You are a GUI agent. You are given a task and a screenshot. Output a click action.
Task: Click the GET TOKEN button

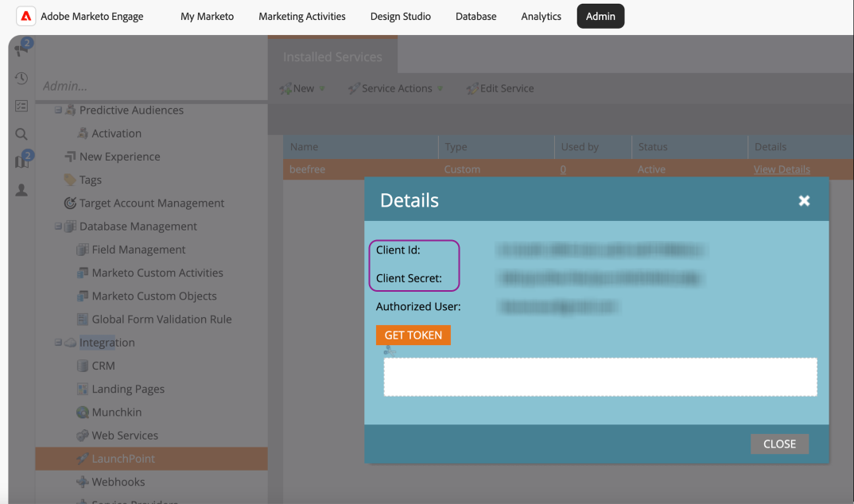tap(413, 335)
